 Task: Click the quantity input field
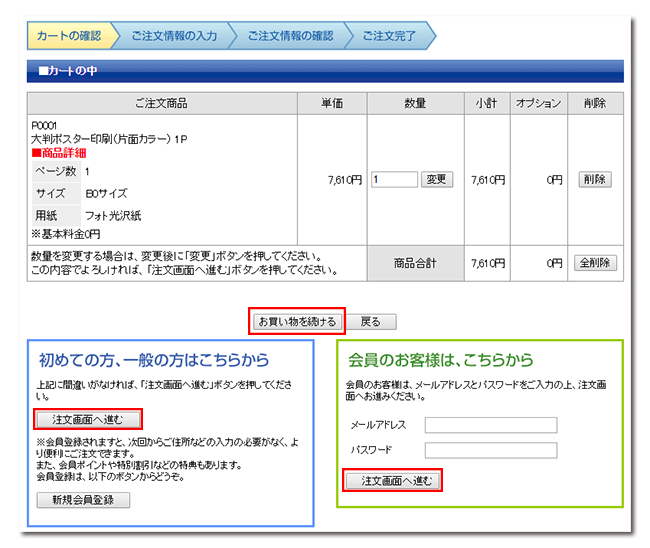click(394, 179)
